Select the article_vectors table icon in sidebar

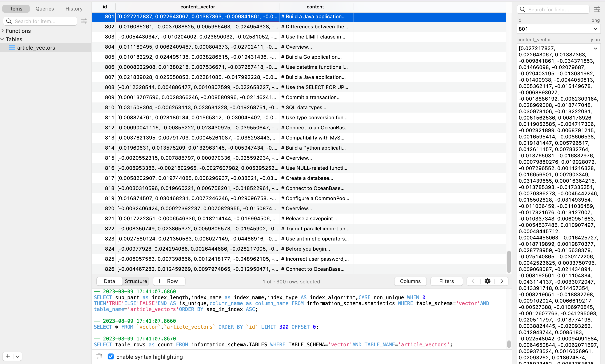pyautogui.click(x=12, y=47)
